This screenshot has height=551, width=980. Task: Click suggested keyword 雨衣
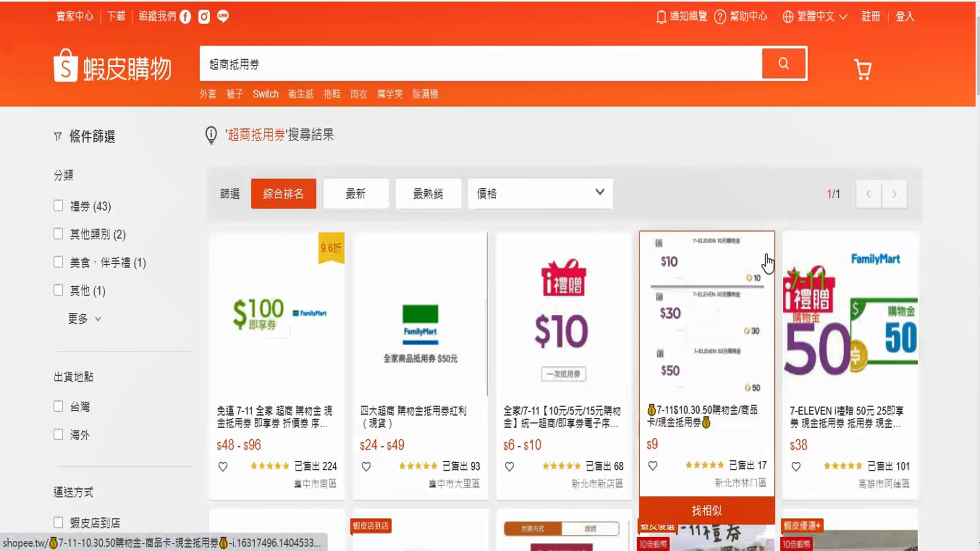coord(358,94)
